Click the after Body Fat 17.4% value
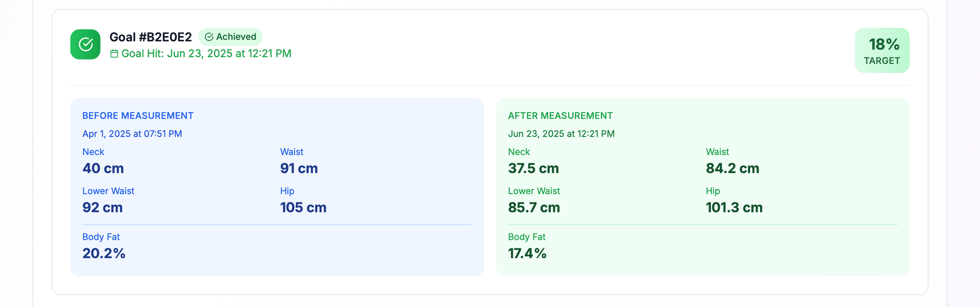Image resolution: width=980 pixels, height=307 pixels. coord(527,253)
